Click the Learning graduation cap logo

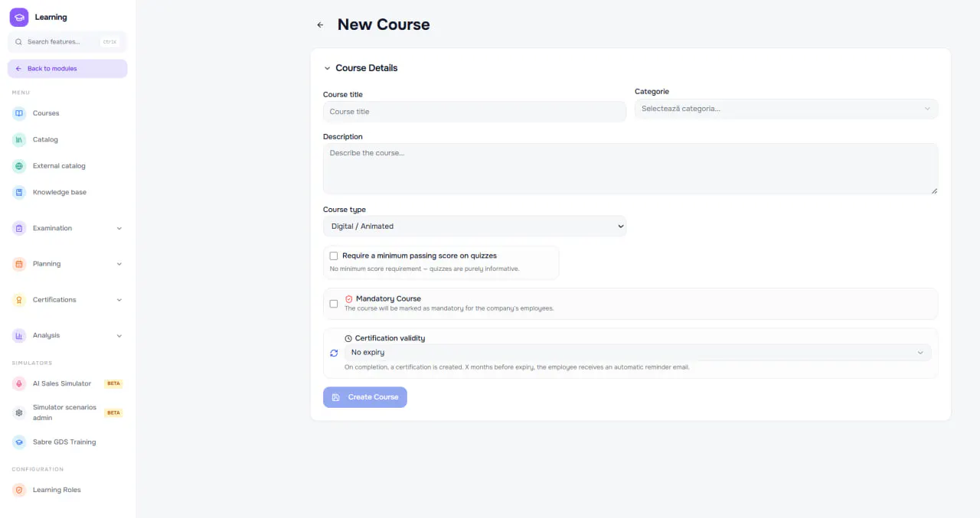[19, 17]
